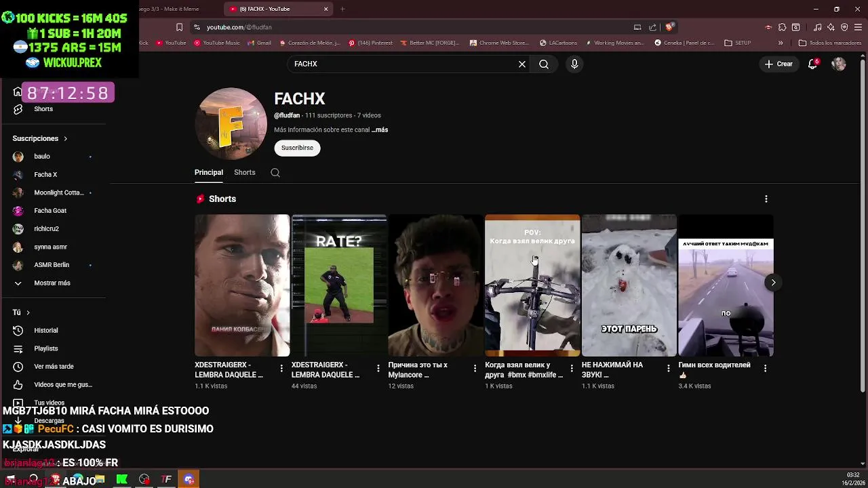Open the browser hamburger menu
The width and height of the screenshot is (868, 488).
click(x=858, y=27)
